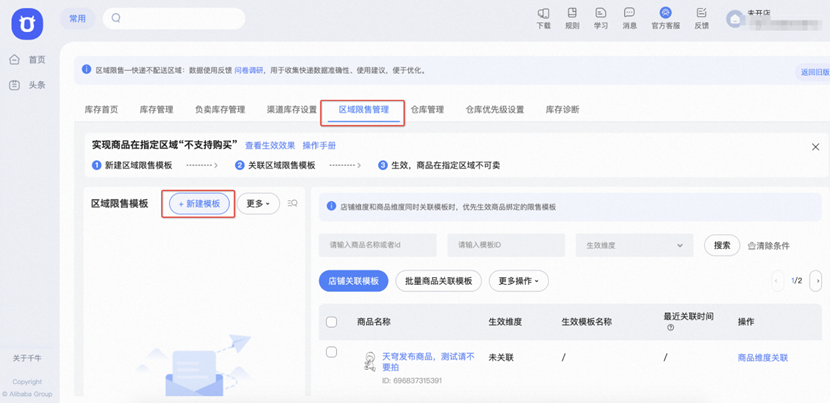This screenshot has width=830, height=403.
Task: Switch to 库存首页 tab
Action: (x=102, y=110)
